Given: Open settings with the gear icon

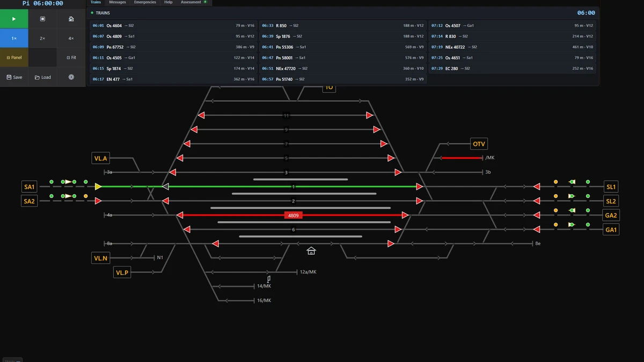Looking at the screenshot, I should coord(71,77).
